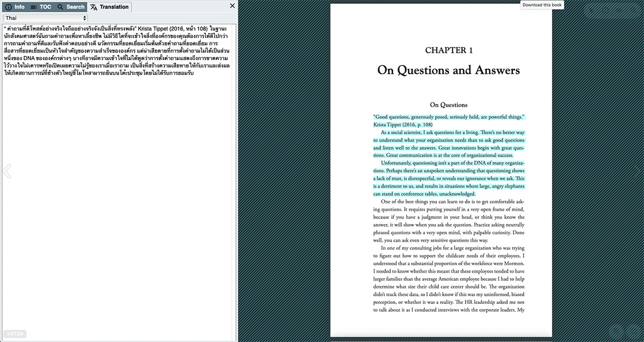This screenshot has width=644, height=342.
Task: Open the Search tab with the magnifier icon
Action: pos(71,7)
